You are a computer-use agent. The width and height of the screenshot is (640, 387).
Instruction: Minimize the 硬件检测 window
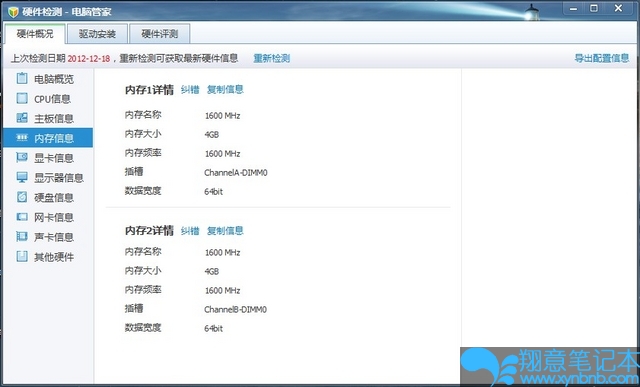[x=573, y=9]
